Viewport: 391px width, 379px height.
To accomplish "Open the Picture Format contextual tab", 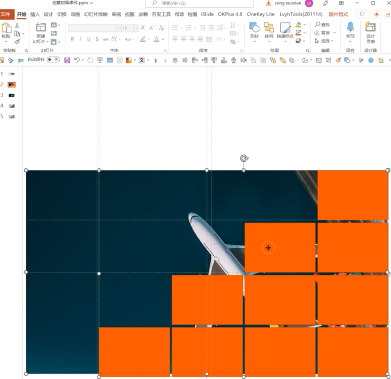I will coord(338,15).
